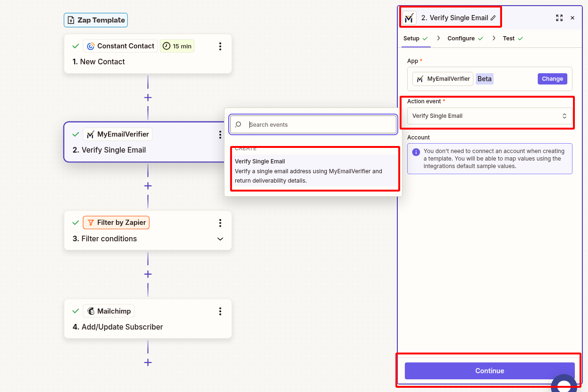Click the MyEmailVerifier logo on step 2

point(91,134)
